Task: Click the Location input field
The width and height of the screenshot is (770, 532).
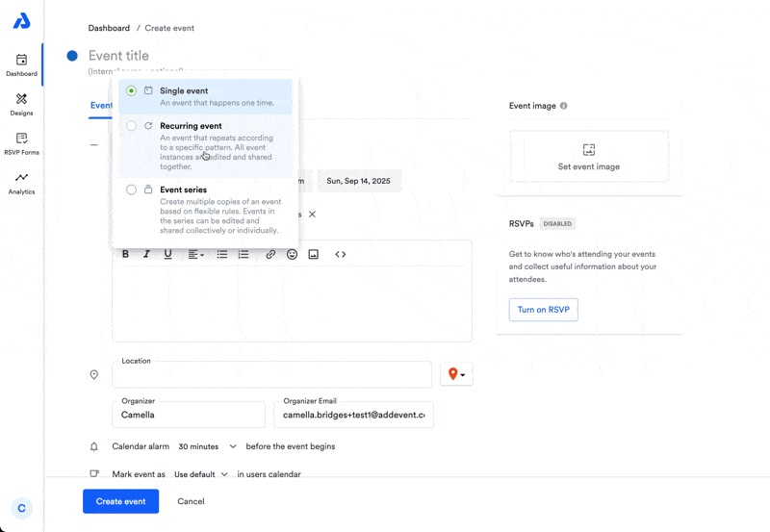Action: point(271,374)
